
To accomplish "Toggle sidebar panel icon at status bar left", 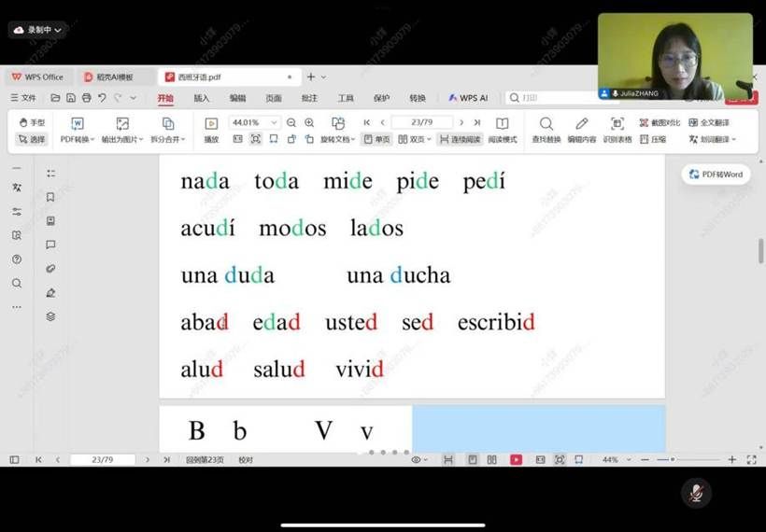I will pyautogui.click(x=15, y=459).
